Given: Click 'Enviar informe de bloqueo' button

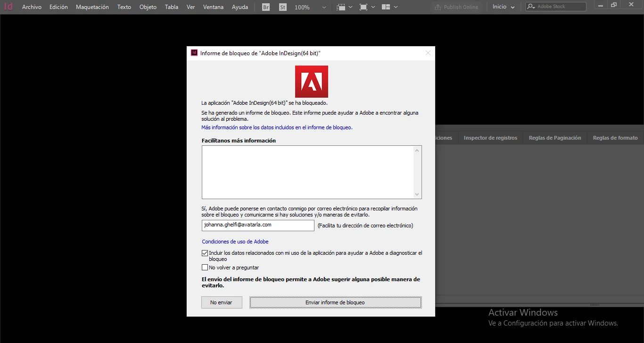Looking at the screenshot, I should [x=335, y=302].
